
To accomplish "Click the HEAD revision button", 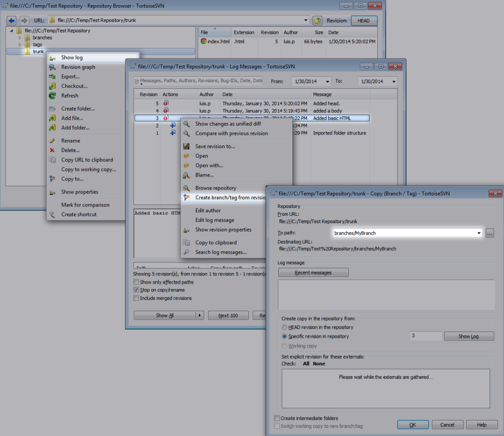I will coord(364,20).
